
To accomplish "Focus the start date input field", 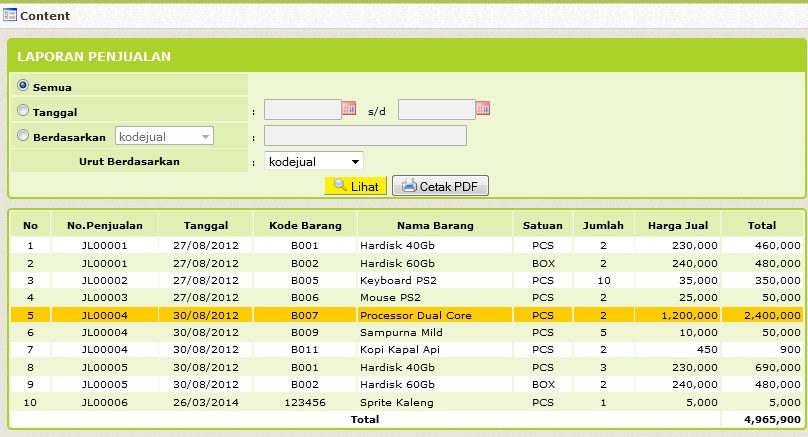I will pyautogui.click(x=303, y=110).
